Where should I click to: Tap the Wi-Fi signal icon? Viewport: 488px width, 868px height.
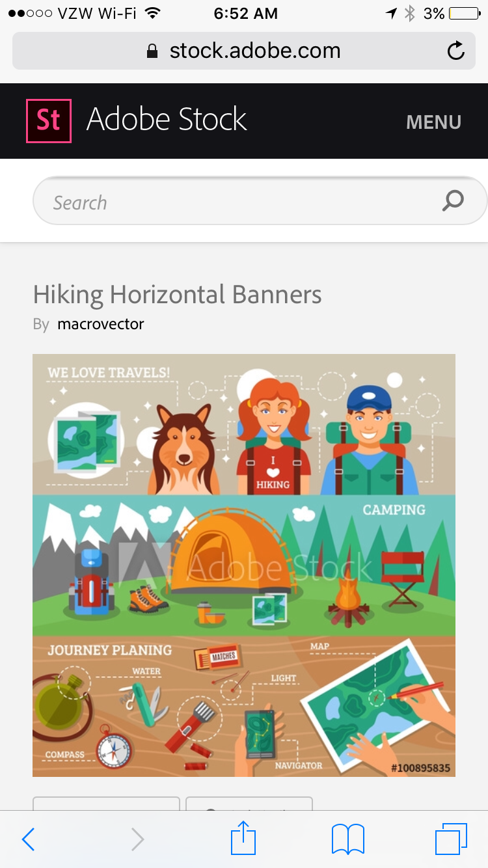coord(152,13)
